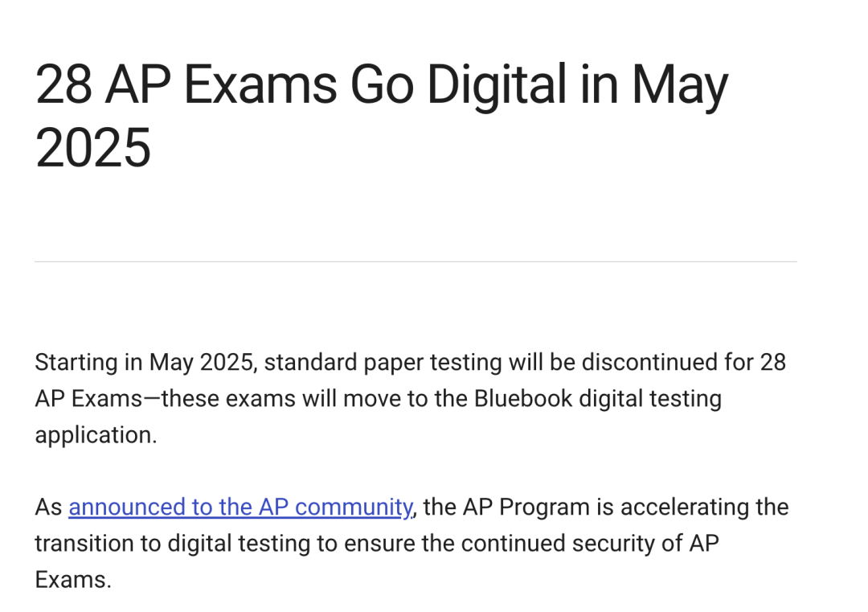Image resolution: width=868 pixels, height=612 pixels.
Task: Click the word 'Go' in the heading
Action: tap(382, 84)
